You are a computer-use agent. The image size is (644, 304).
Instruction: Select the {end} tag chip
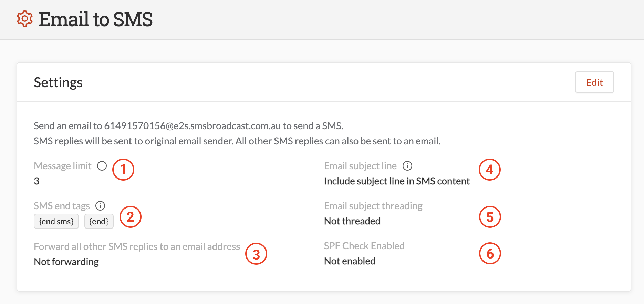(99, 221)
